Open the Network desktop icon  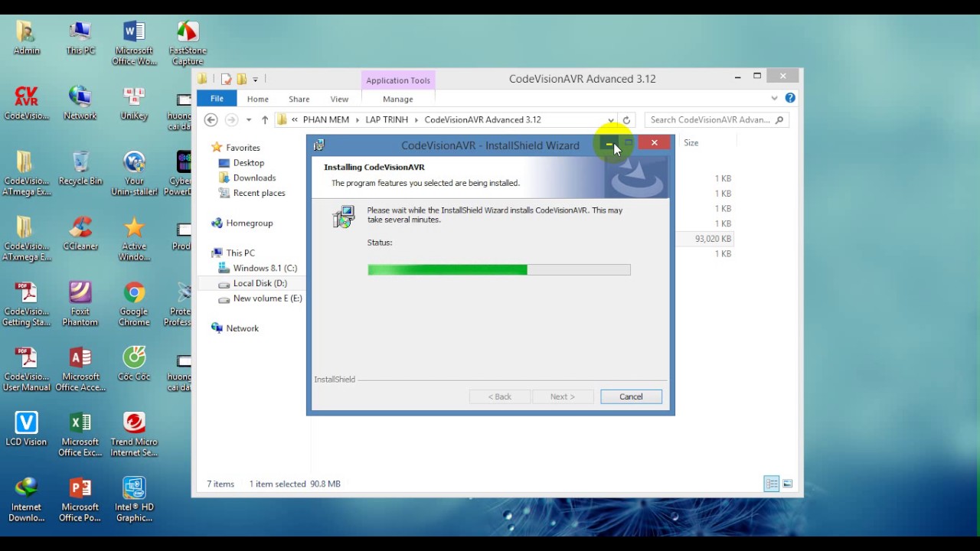(80, 103)
